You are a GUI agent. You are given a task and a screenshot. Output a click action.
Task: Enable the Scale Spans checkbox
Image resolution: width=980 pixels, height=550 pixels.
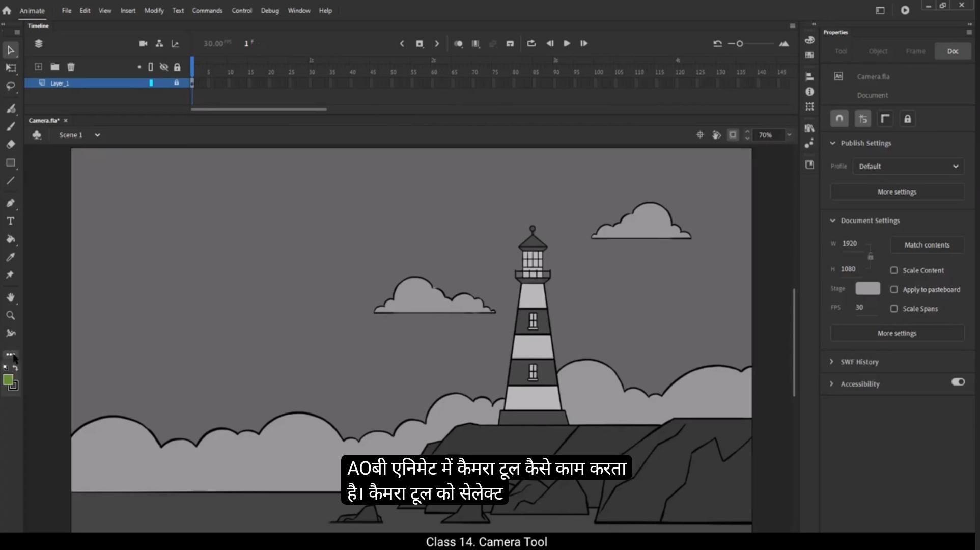click(x=894, y=309)
